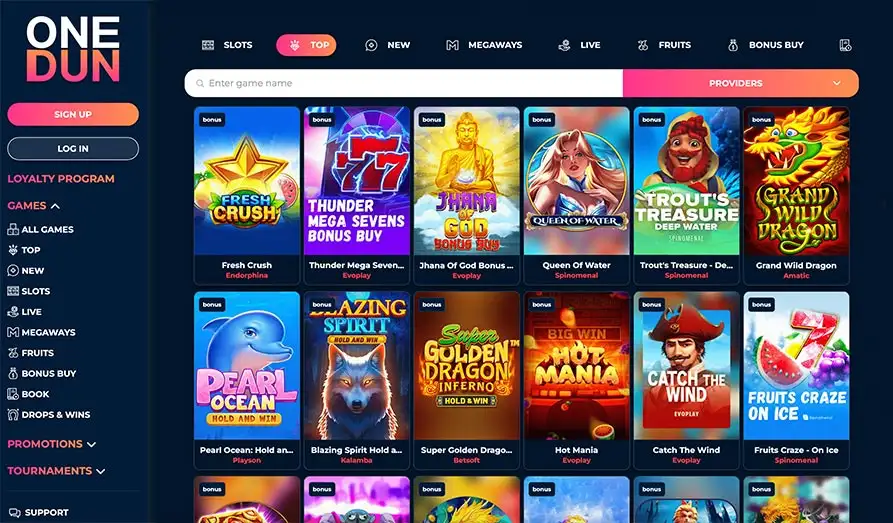Open the Loyalty Program link
This screenshot has height=523, width=893.
tap(61, 179)
